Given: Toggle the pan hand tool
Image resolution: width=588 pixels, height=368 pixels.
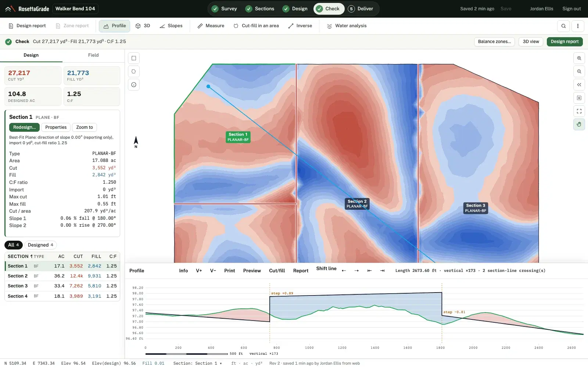Looking at the screenshot, I should 579,124.
